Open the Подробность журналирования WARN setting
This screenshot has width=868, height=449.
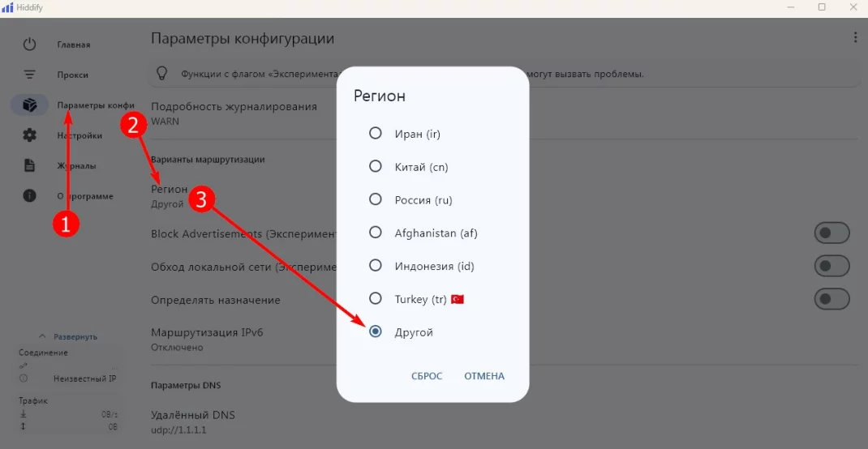click(x=234, y=113)
